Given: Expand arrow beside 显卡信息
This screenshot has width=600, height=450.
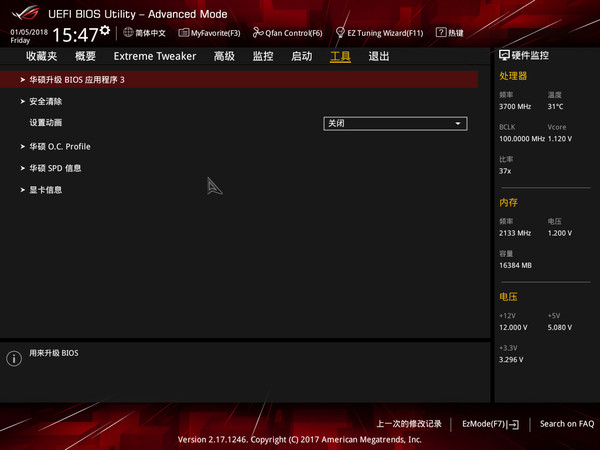Looking at the screenshot, I should pos(23,190).
